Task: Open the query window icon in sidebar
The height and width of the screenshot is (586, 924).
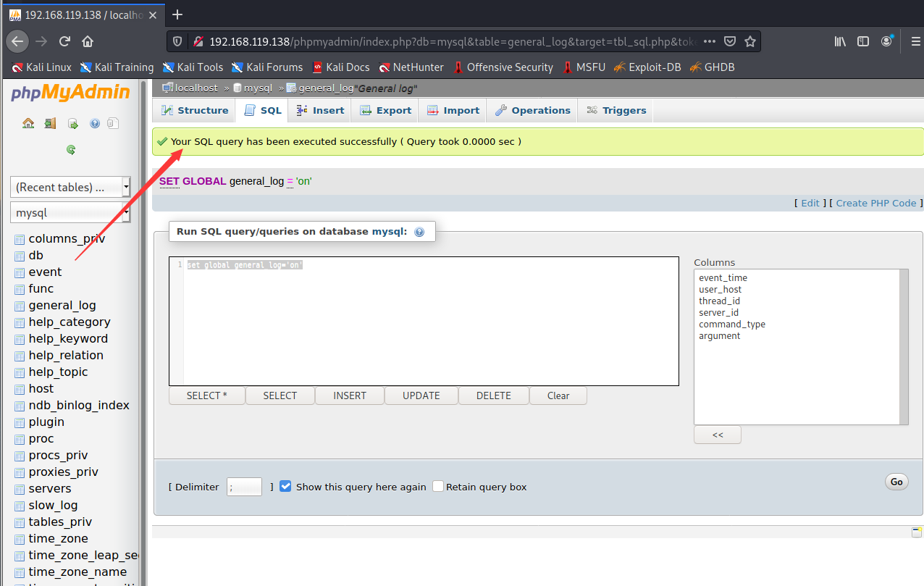Action: [73, 123]
